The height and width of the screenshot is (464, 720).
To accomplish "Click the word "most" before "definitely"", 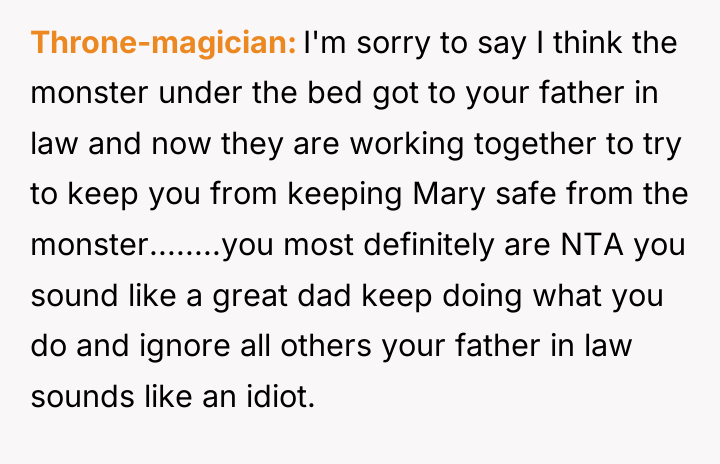I will [319, 245].
